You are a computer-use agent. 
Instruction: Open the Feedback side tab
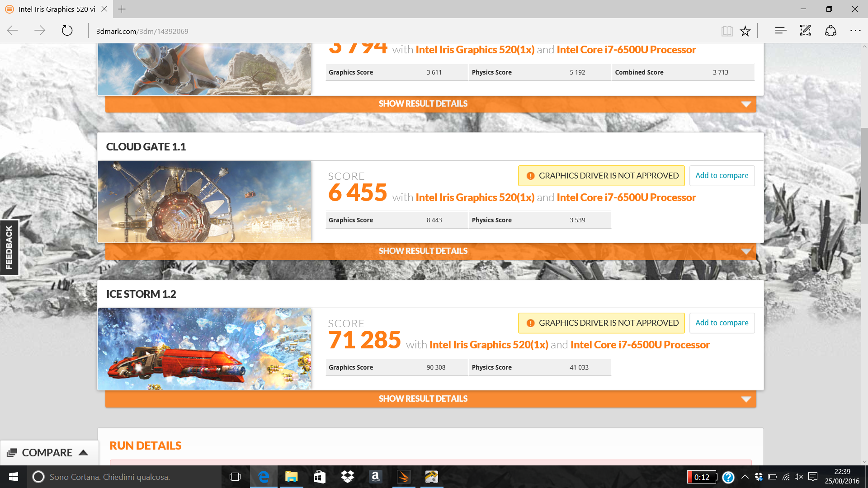[x=9, y=248]
